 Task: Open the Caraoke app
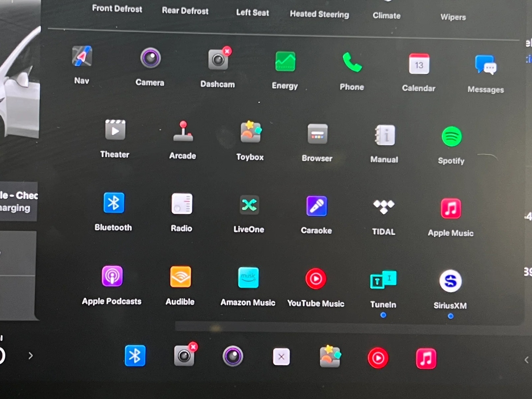316,206
